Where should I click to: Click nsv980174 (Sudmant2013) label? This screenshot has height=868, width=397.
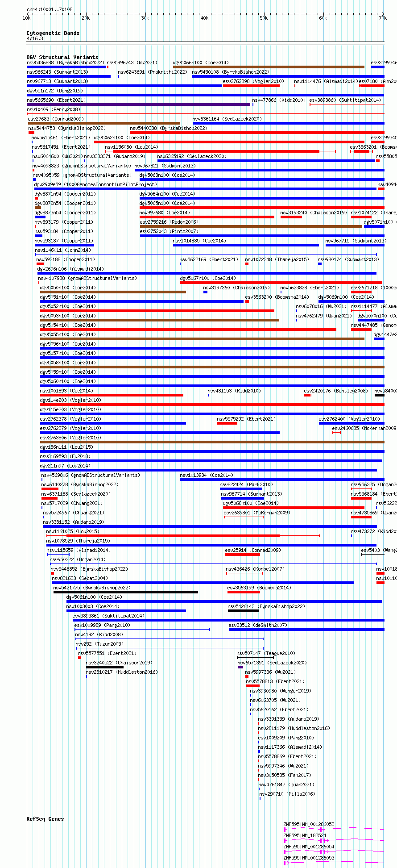point(348,259)
